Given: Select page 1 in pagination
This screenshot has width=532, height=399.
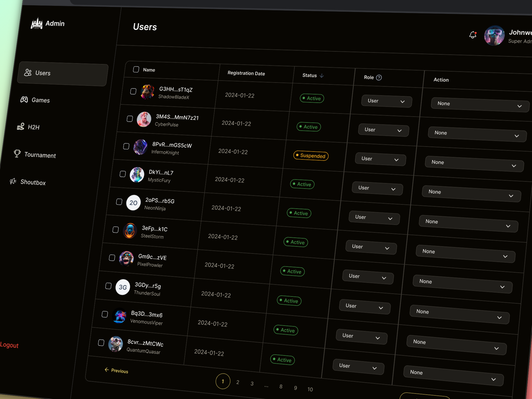Looking at the screenshot, I should pyautogui.click(x=223, y=381).
